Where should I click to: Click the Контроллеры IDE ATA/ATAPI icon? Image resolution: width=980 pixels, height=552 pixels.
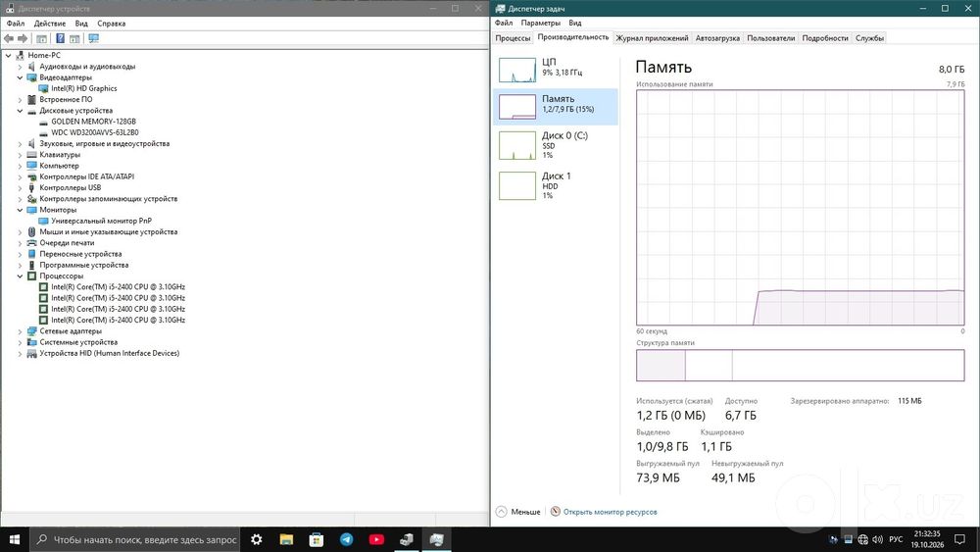pos(32,176)
